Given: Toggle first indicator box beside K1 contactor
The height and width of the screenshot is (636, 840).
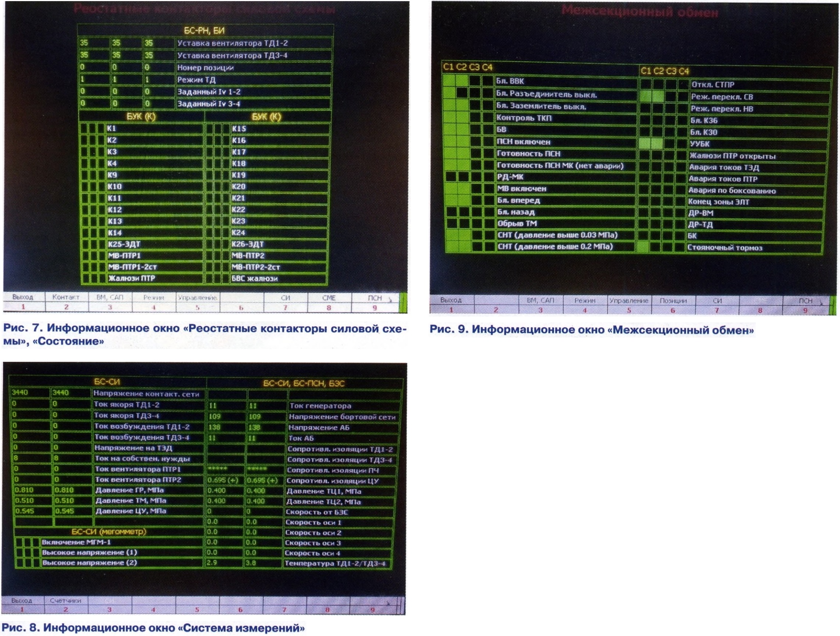Looking at the screenshot, I should [x=84, y=128].
